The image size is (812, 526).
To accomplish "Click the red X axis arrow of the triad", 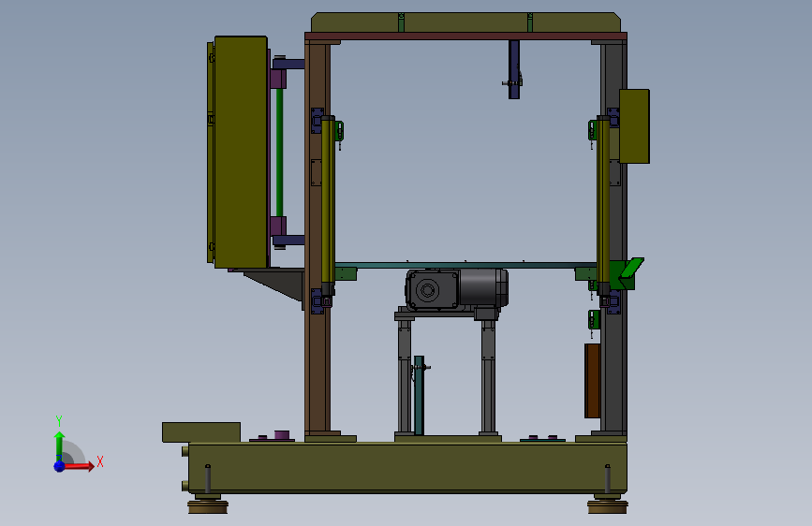I will [x=78, y=466].
